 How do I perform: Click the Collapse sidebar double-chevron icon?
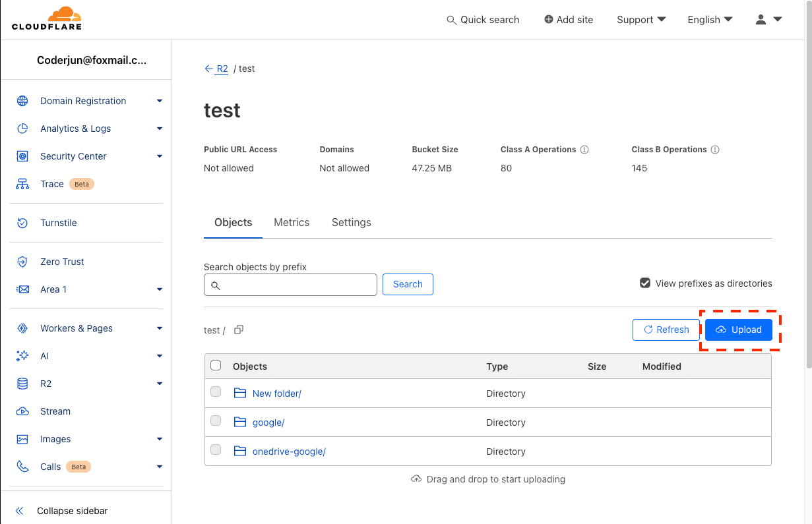click(x=19, y=511)
